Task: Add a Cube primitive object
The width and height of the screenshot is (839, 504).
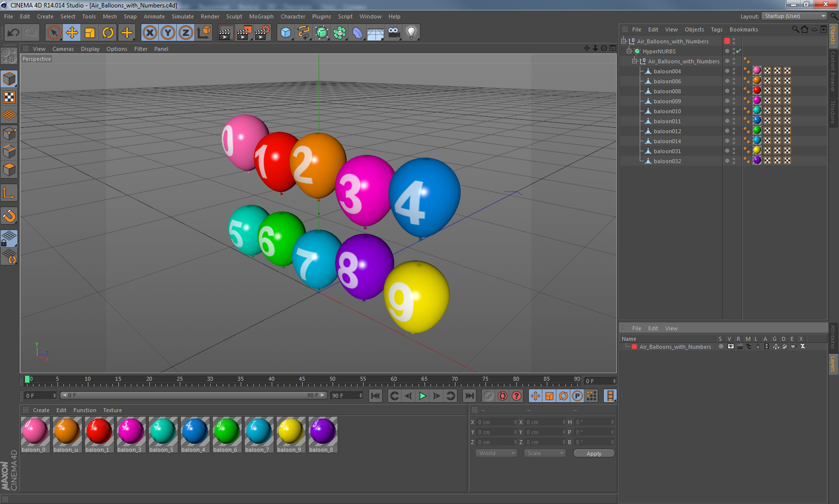Action: [286, 33]
